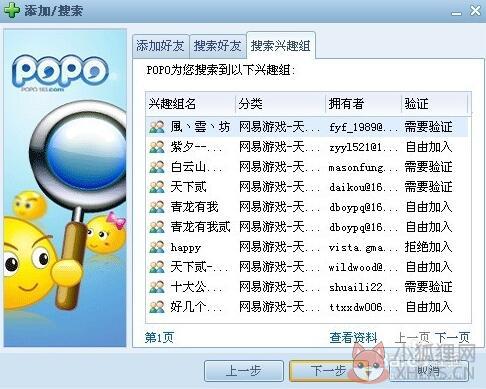
Task: Select the 搜索兴趣组 tab
Action: coord(281,46)
